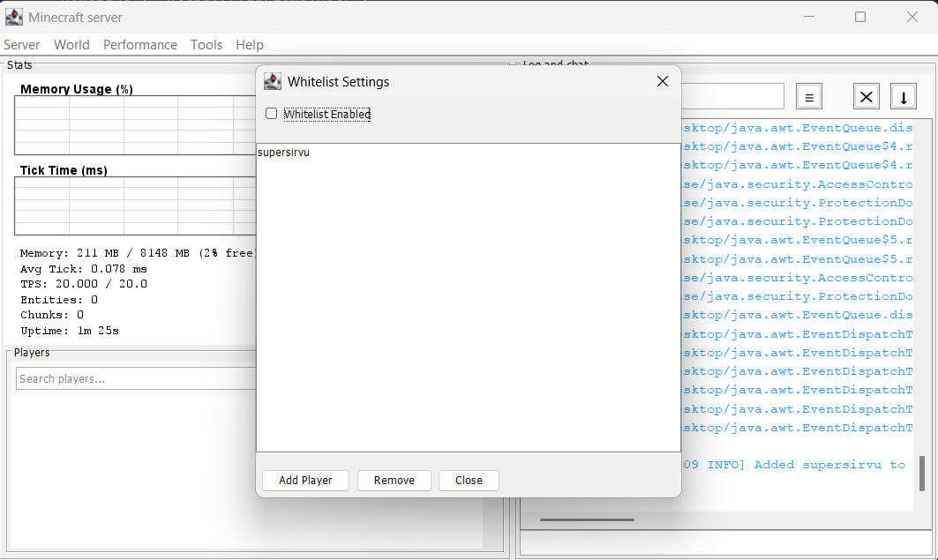Close Whitelist Settings with the X icon
The height and width of the screenshot is (560, 938).
tap(662, 81)
